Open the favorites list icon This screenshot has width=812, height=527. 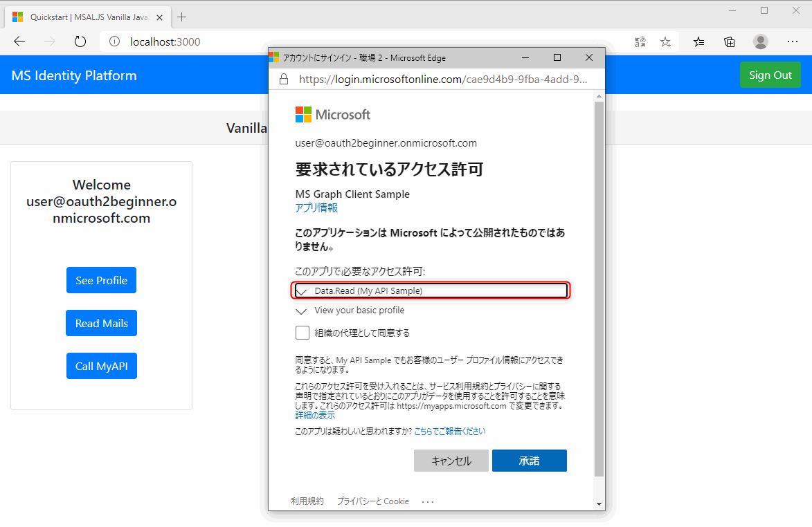click(x=698, y=42)
